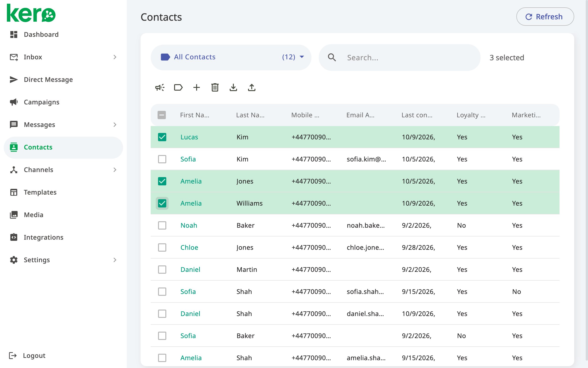
Task: Open the Templates menu item
Action: pyautogui.click(x=63, y=192)
